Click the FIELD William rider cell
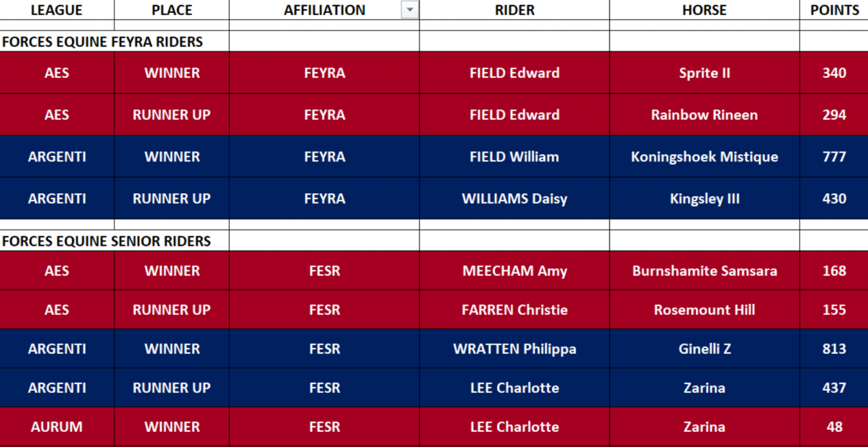 (515, 157)
